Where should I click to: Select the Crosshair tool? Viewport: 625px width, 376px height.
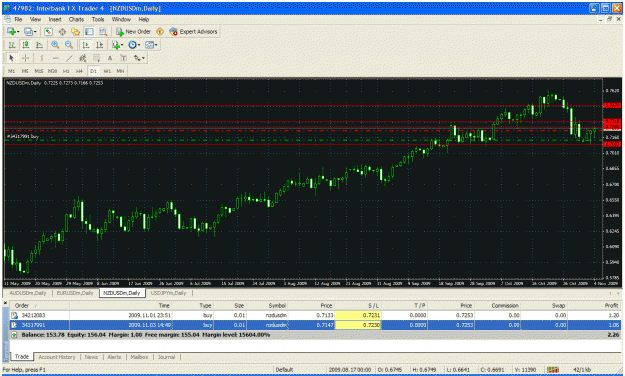click(x=25, y=58)
